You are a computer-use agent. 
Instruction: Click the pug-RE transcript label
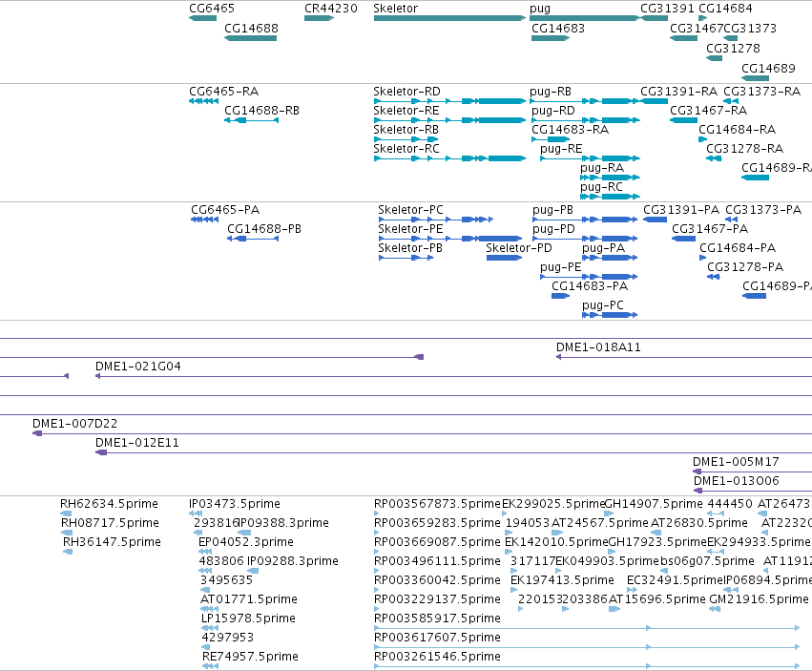click(561, 149)
